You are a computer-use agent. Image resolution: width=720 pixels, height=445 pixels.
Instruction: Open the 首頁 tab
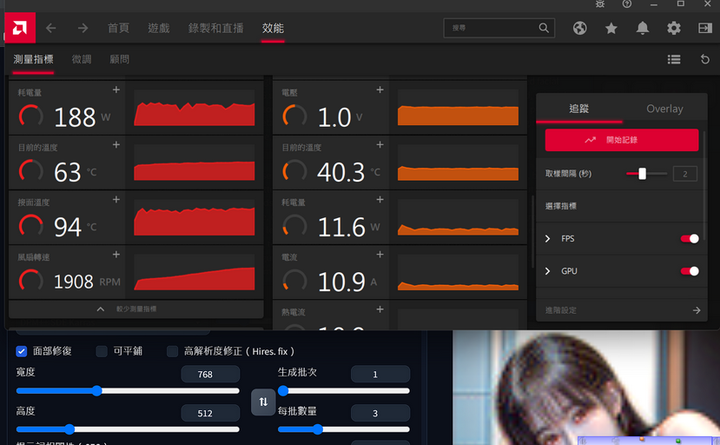click(x=118, y=28)
